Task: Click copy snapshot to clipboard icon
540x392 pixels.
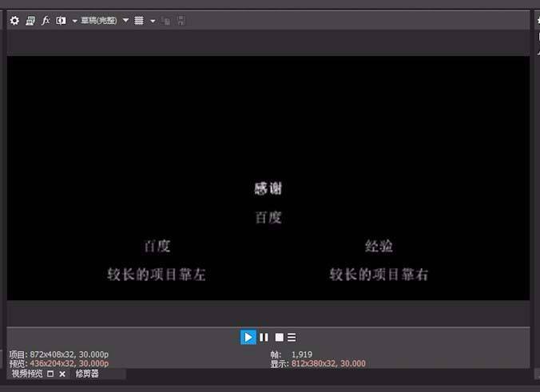Action: (x=165, y=21)
